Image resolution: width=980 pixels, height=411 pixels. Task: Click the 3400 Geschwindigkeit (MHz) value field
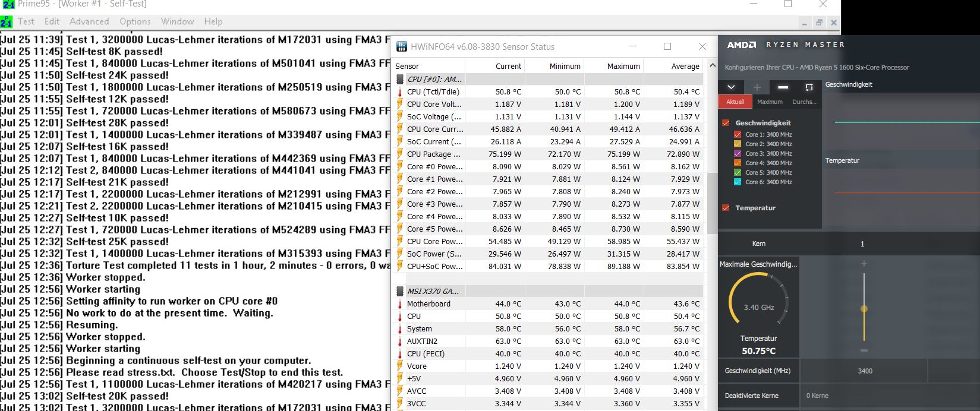click(865, 371)
